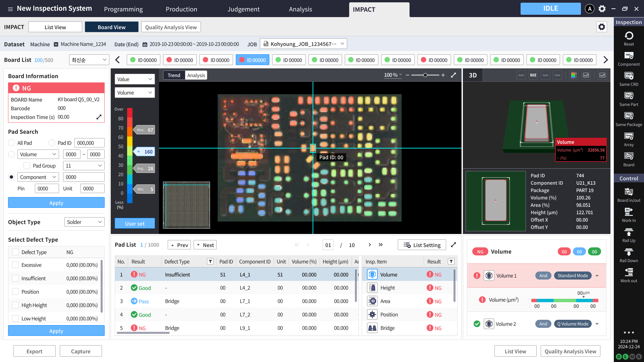Viewport: 644px width, 362px height.
Task: Open settings gear beside IMPACT views
Action: [602, 27]
